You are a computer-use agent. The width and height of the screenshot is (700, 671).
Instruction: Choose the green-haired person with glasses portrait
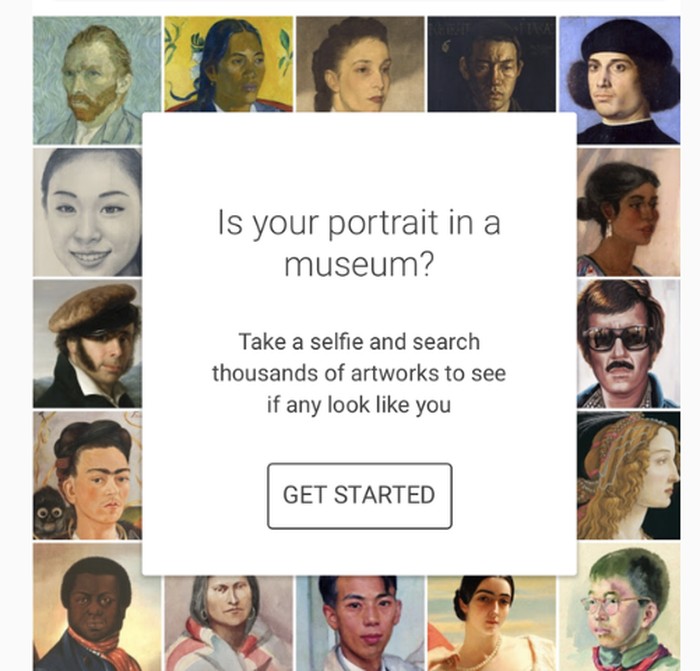[x=629, y=607]
